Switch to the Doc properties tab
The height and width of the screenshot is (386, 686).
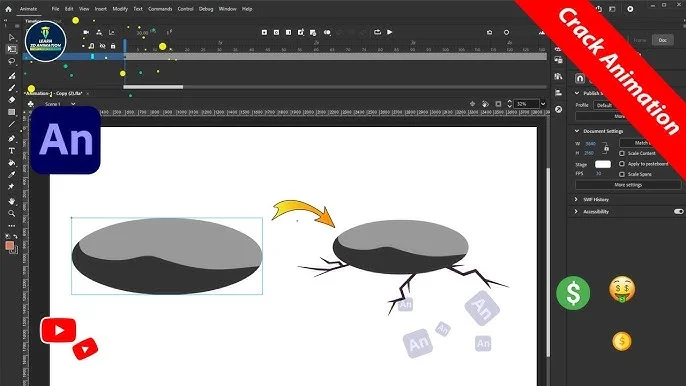pyautogui.click(x=662, y=40)
